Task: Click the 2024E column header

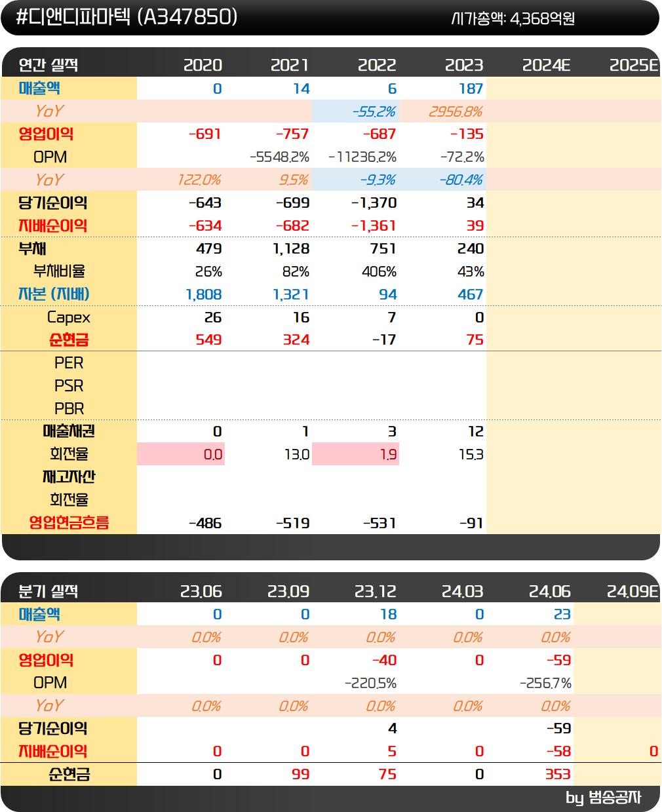Action: (547, 65)
